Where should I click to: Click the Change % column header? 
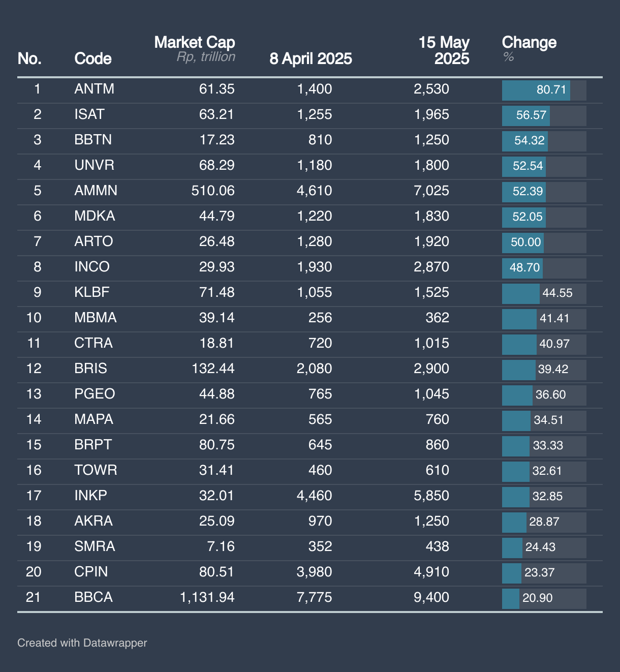pyautogui.click(x=529, y=43)
